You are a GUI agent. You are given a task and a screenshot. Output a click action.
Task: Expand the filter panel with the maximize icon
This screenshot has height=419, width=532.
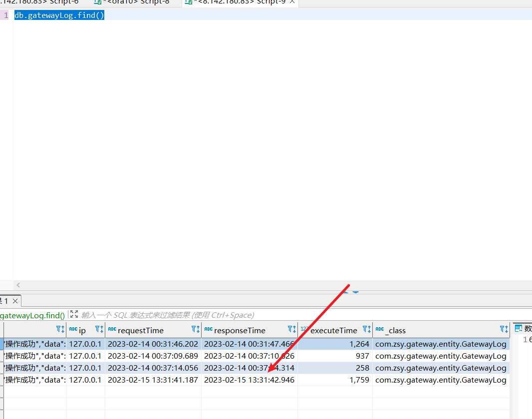(x=74, y=314)
